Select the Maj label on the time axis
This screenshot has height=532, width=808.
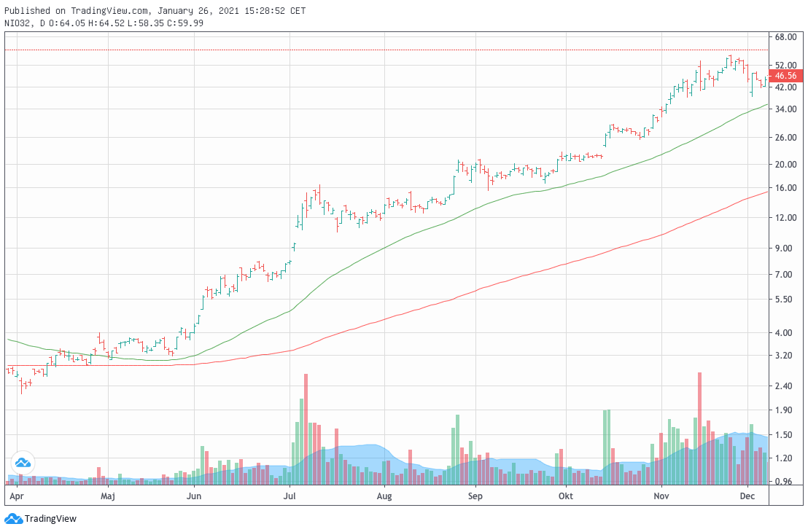tap(108, 496)
